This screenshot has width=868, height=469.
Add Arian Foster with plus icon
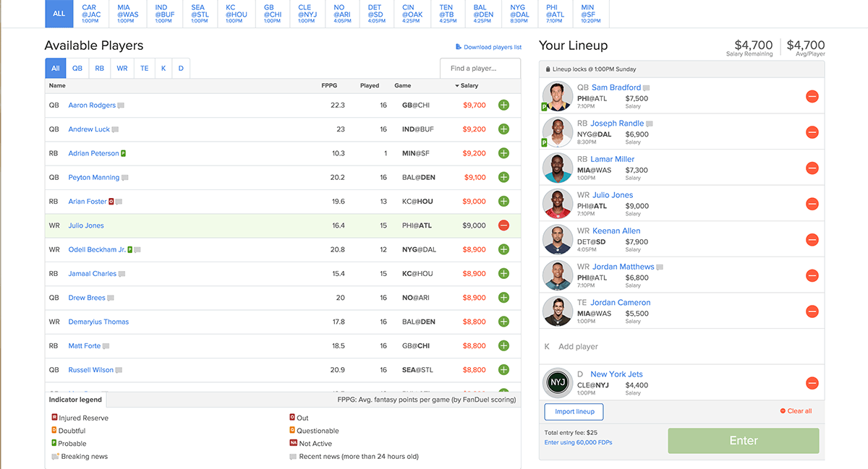click(x=503, y=202)
